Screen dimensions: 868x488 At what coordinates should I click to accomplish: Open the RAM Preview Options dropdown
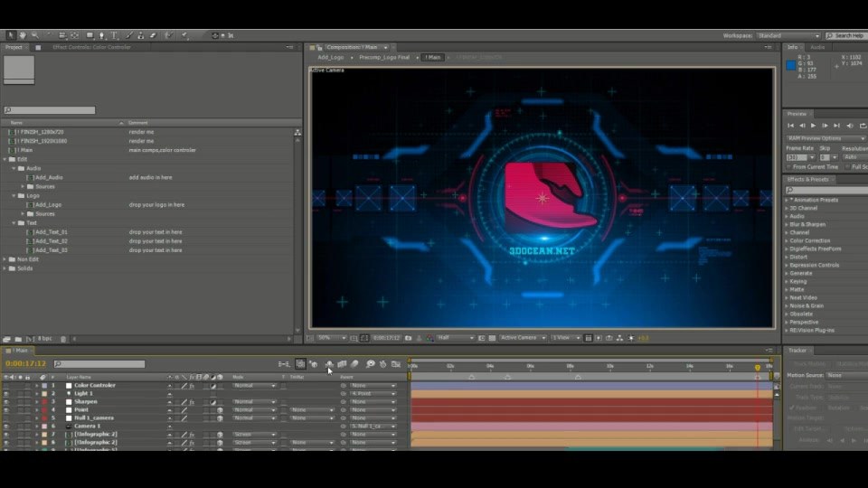(x=825, y=138)
